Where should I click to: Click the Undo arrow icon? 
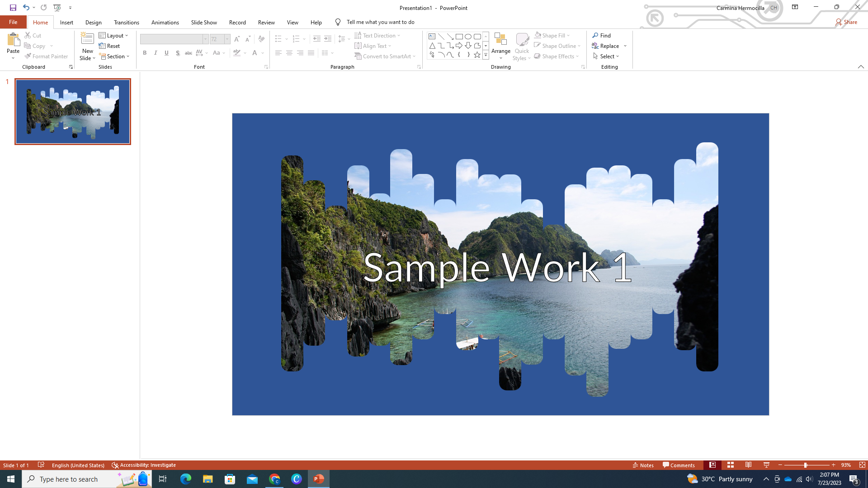pos(26,8)
